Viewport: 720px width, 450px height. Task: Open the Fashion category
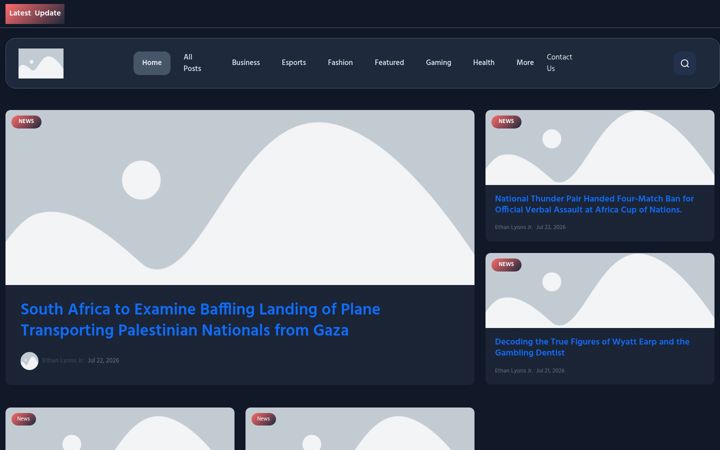(x=340, y=63)
